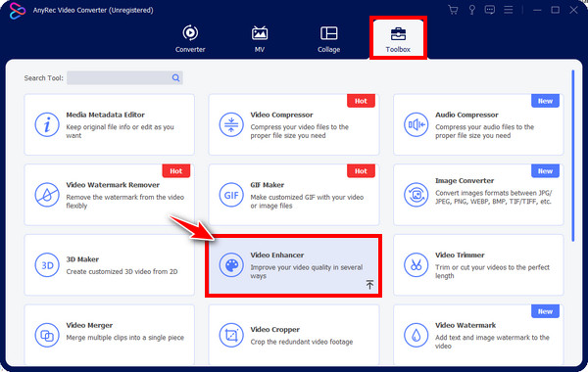Viewport: 588px width, 372px height.
Task: Click New badge on Video Watermark
Action: click(545, 311)
